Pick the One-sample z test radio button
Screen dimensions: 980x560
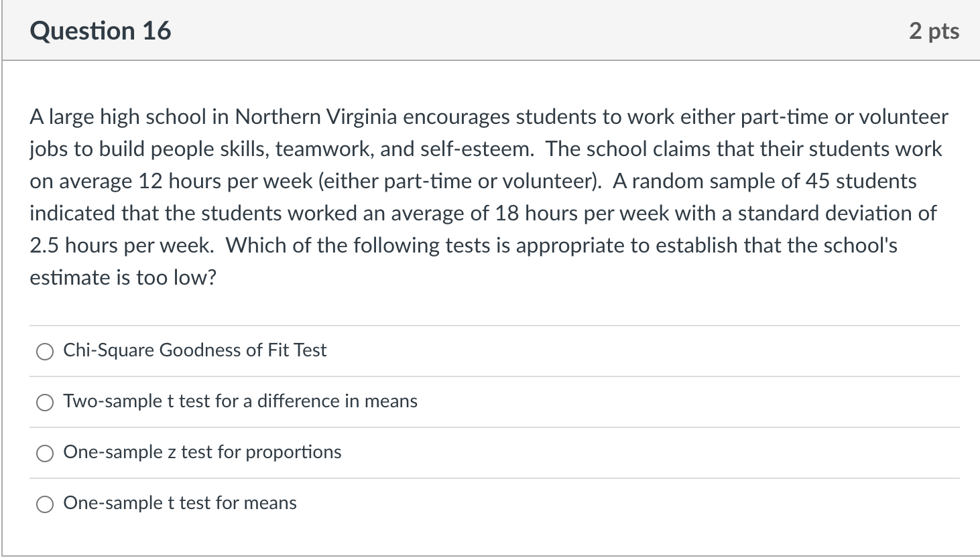[x=45, y=453]
